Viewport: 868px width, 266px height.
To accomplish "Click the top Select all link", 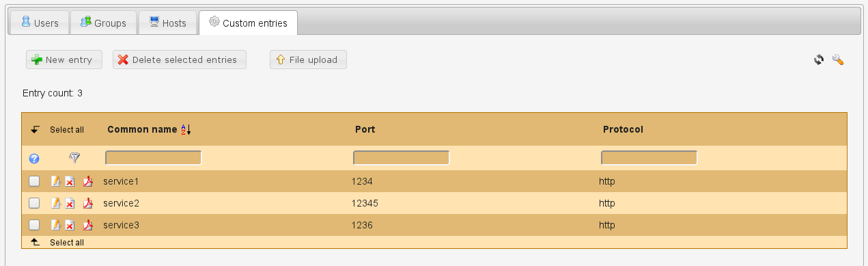I will pyautogui.click(x=67, y=129).
